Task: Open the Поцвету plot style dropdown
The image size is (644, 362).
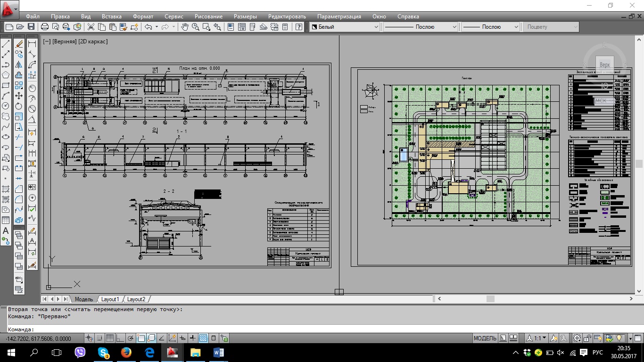Action: [550, 27]
